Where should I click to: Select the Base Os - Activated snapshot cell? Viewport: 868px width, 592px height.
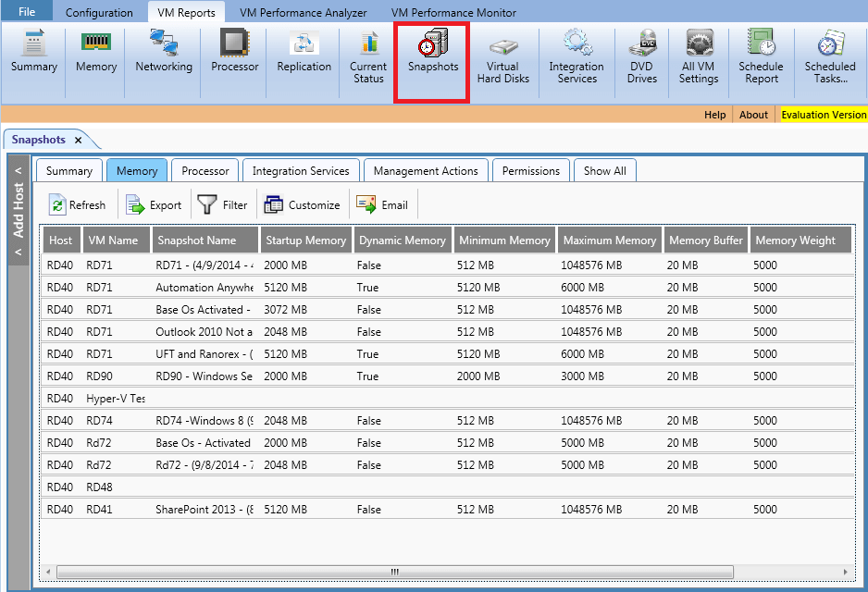[204, 443]
